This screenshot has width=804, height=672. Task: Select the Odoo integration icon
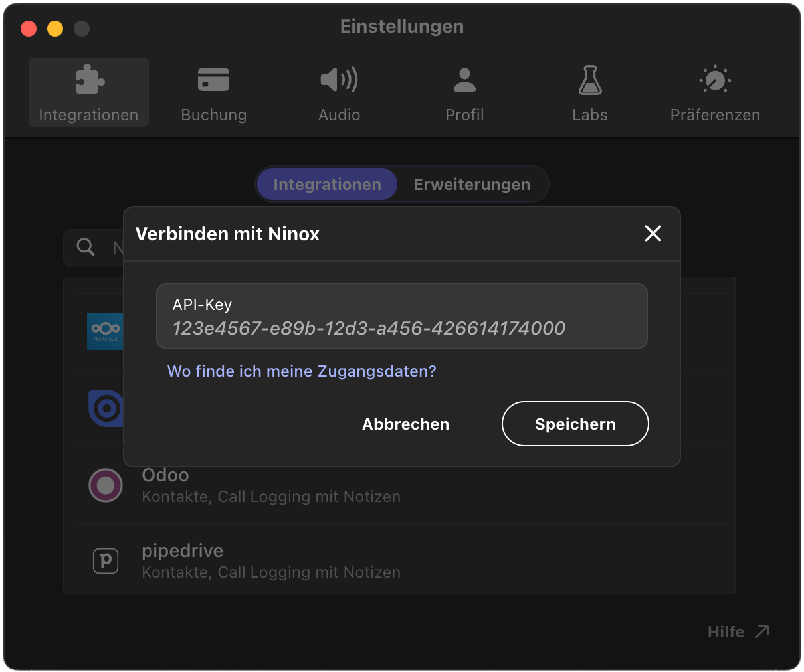(x=106, y=485)
